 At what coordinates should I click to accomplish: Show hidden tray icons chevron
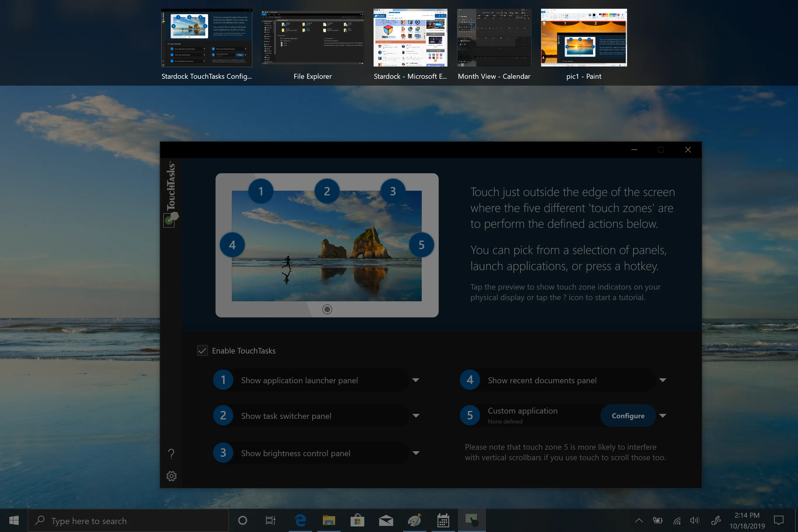coord(639,520)
